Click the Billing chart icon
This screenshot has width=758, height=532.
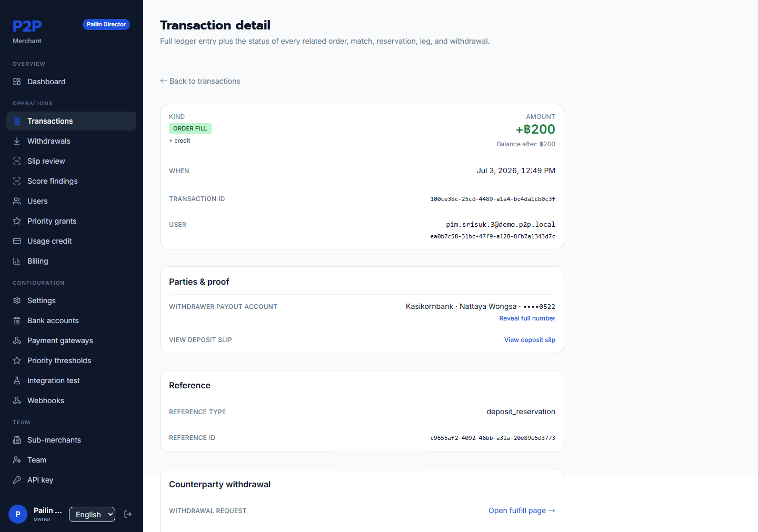(x=17, y=261)
